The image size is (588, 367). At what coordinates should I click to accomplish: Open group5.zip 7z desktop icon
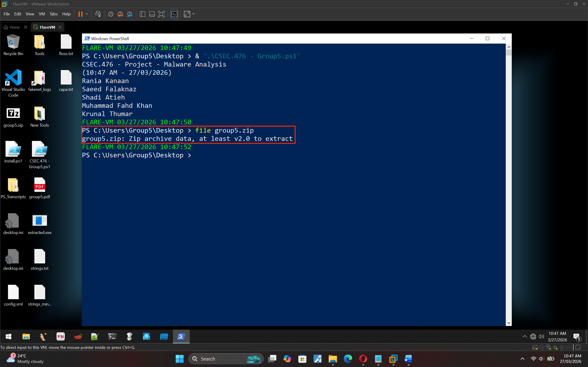tap(13, 113)
